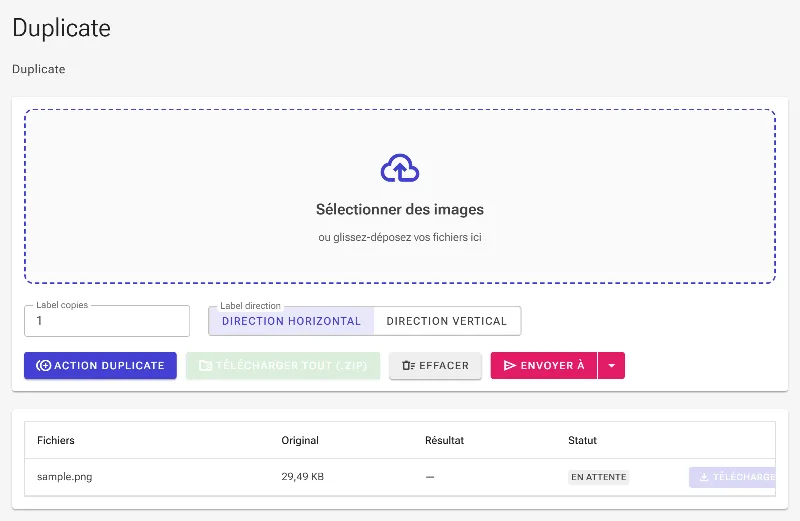This screenshot has height=521, width=800.
Task: Click the Télécharger tout (.zip) button
Action: [283, 365]
